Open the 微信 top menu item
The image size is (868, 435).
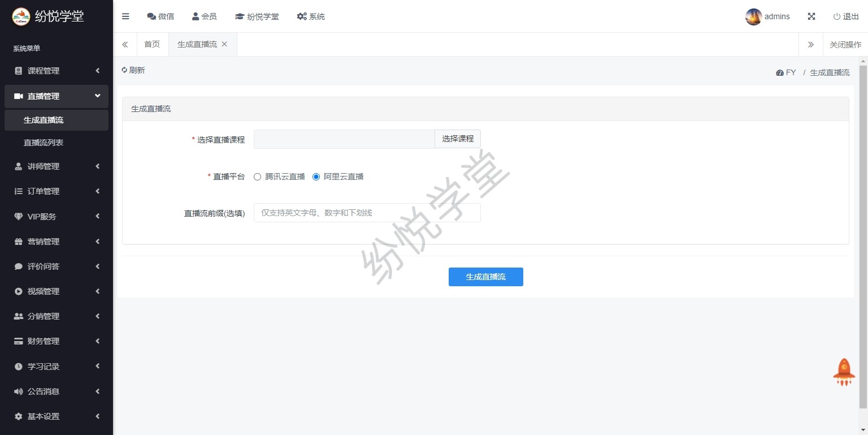tap(160, 16)
